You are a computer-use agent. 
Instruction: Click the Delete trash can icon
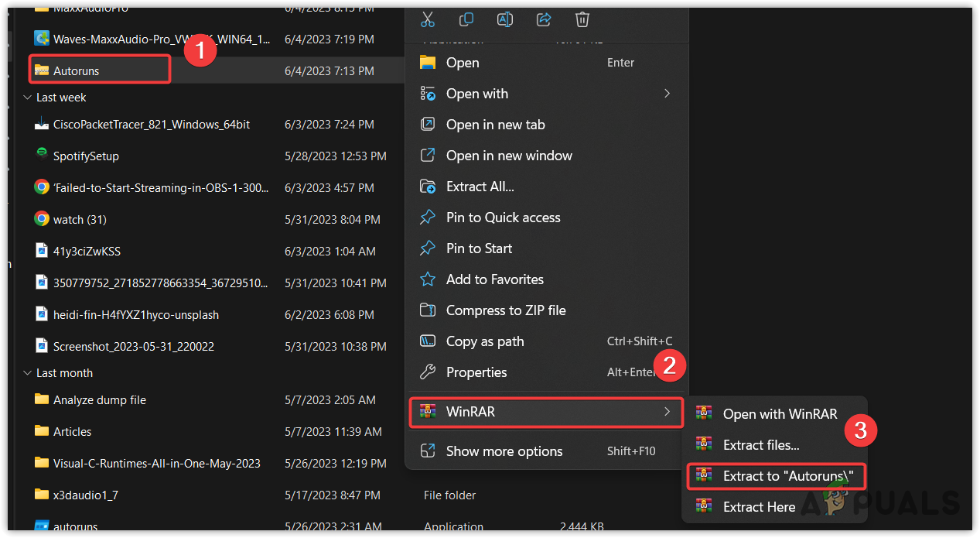click(x=582, y=19)
